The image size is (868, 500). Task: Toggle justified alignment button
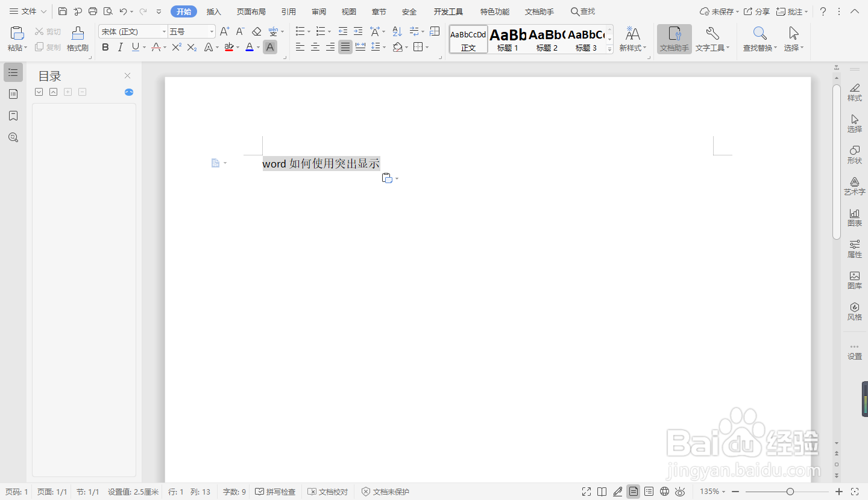coord(345,47)
